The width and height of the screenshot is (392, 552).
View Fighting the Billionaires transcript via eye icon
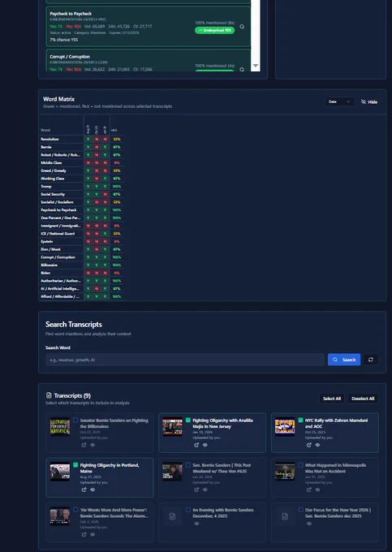point(93,445)
